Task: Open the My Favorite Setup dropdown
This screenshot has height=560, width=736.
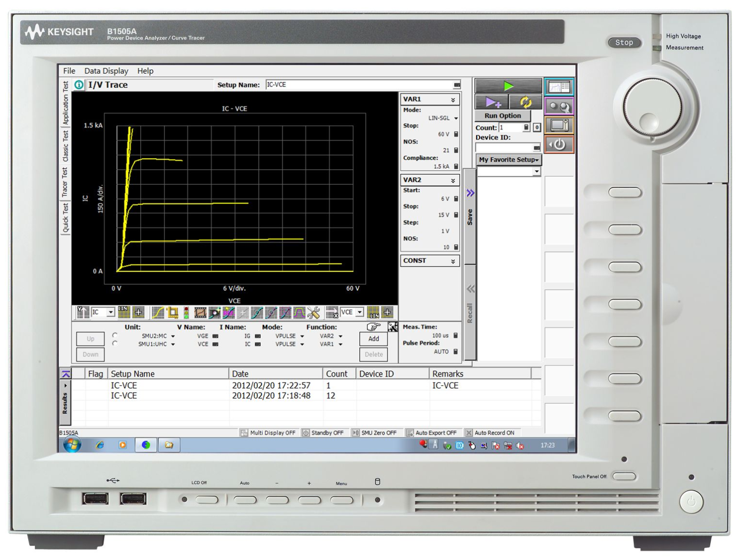Action: [x=508, y=160]
